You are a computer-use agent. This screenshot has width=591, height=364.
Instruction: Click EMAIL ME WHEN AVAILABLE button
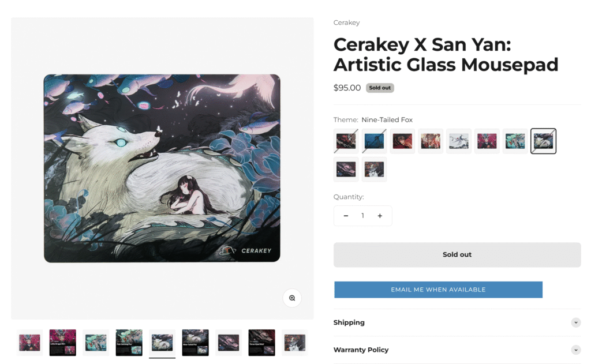438,290
